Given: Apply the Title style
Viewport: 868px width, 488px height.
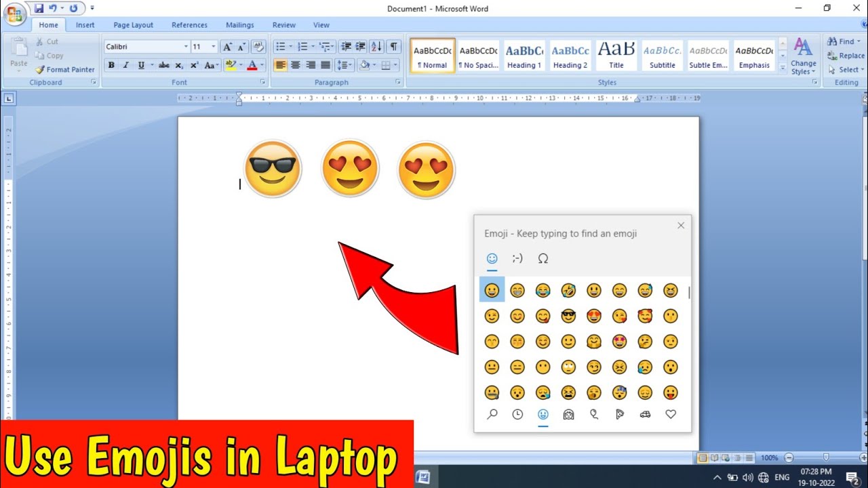Looking at the screenshot, I should (616, 55).
